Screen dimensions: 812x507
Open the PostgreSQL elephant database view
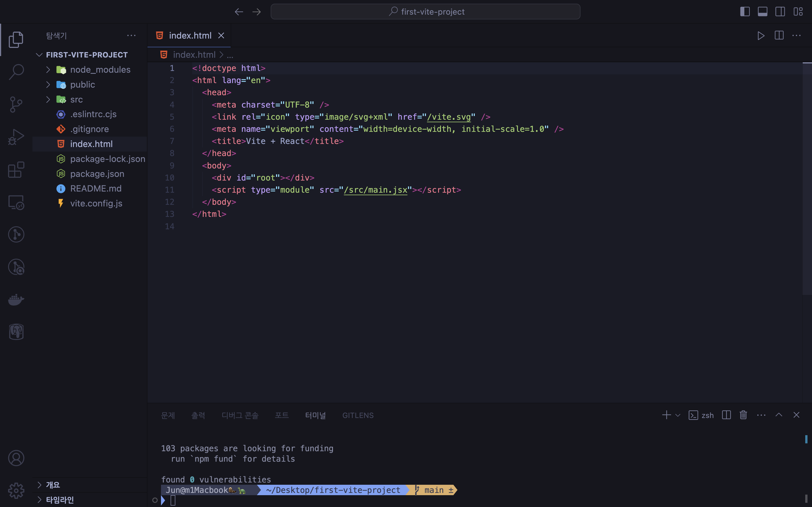click(x=16, y=332)
